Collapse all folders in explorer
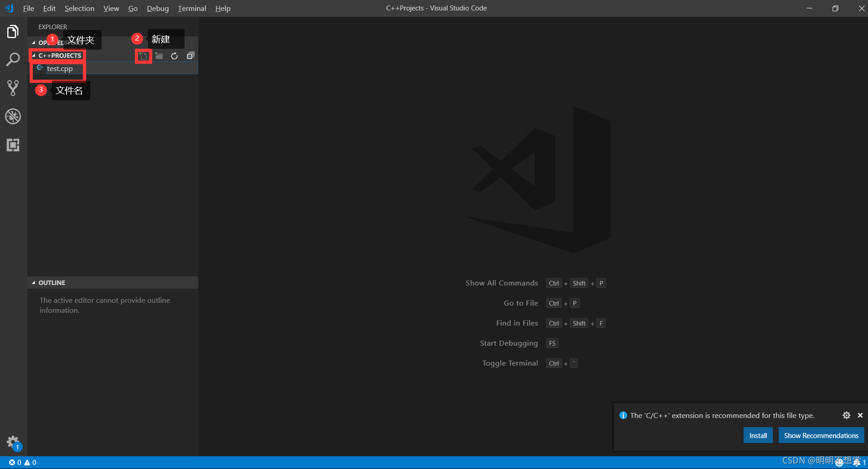This screenshot has width=868, height=469. (190, 56)
